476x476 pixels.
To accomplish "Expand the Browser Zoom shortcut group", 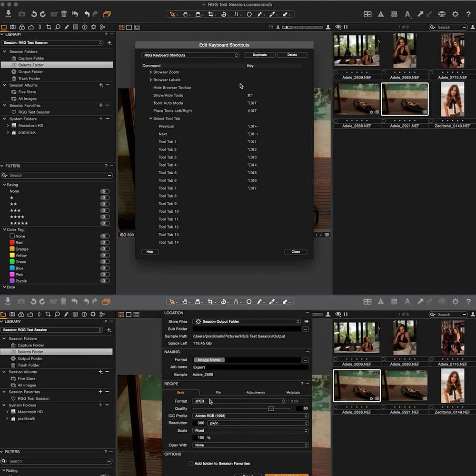I will coord(152,72).
